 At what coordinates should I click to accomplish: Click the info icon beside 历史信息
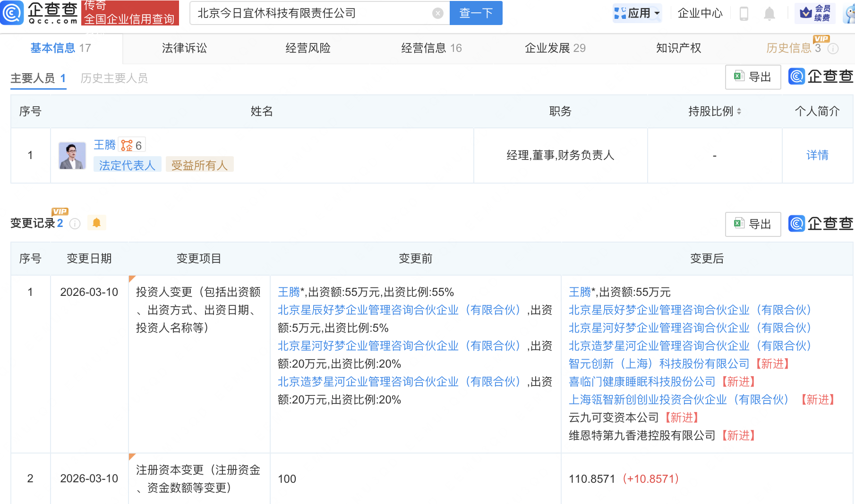(x=833, y=49)
